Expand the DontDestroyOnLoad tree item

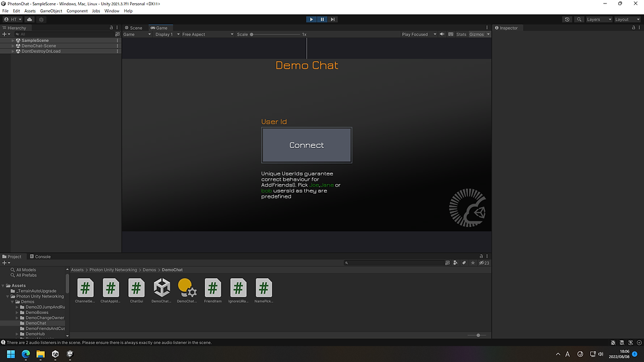click(12, 51)
